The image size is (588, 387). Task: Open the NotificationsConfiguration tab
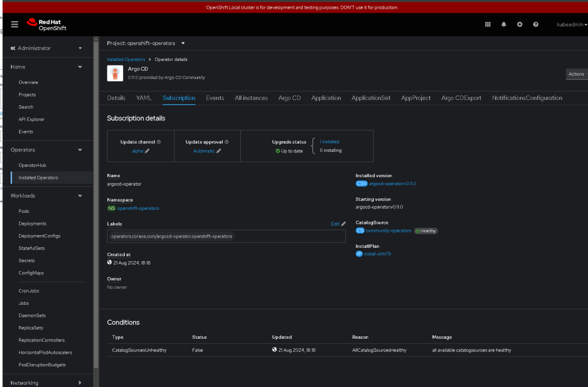[527, 98]
